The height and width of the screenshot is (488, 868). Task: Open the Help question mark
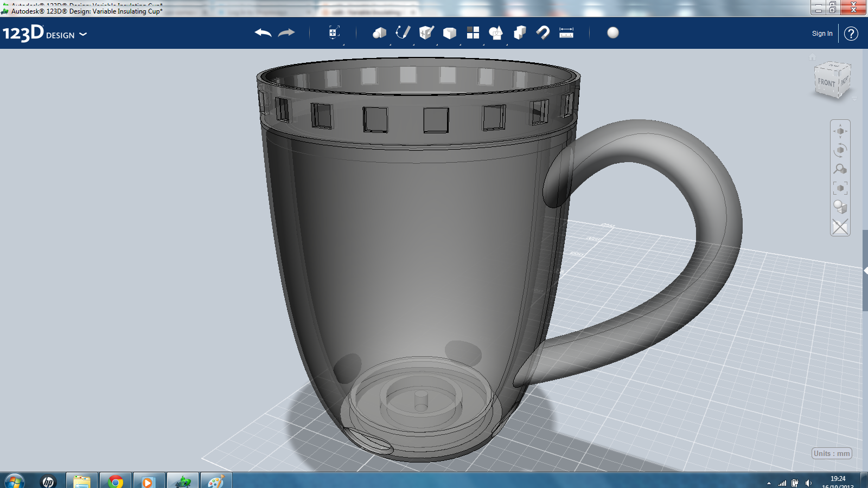tap(850, 34)
